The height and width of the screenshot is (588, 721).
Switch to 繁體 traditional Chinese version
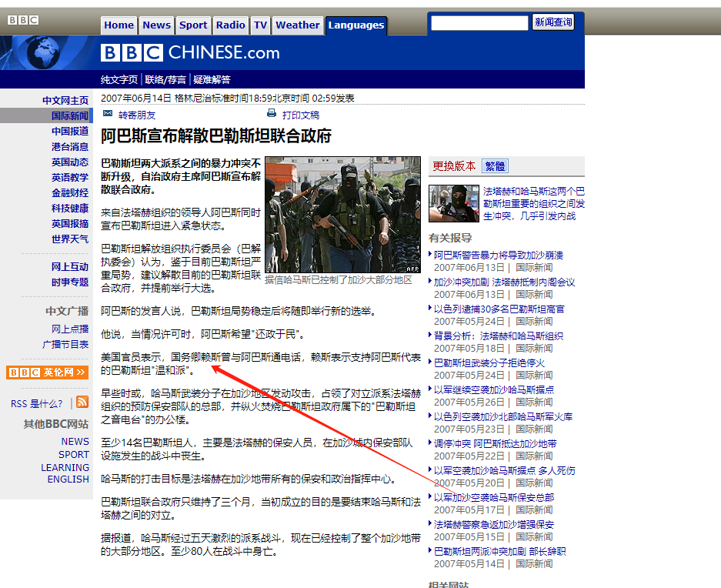[494, 165]
